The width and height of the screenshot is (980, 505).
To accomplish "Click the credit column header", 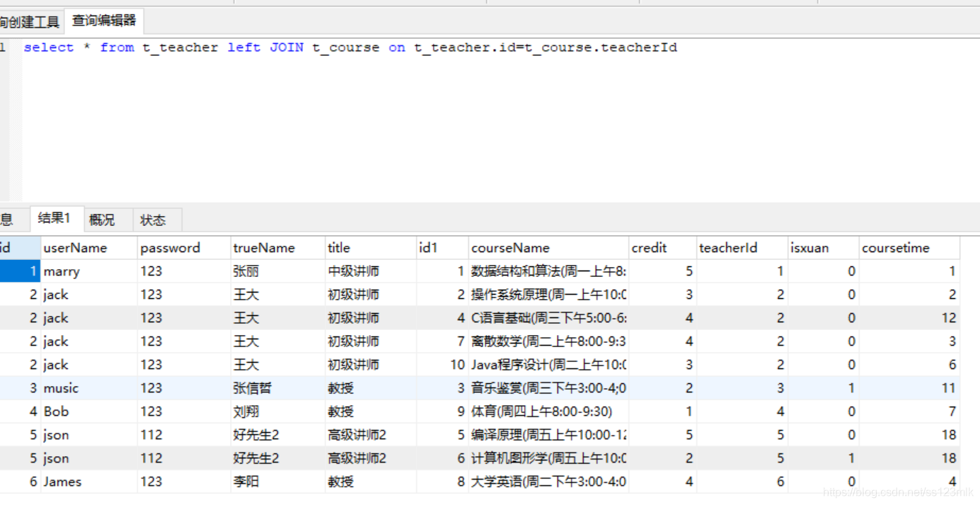I will click(662, 248).
